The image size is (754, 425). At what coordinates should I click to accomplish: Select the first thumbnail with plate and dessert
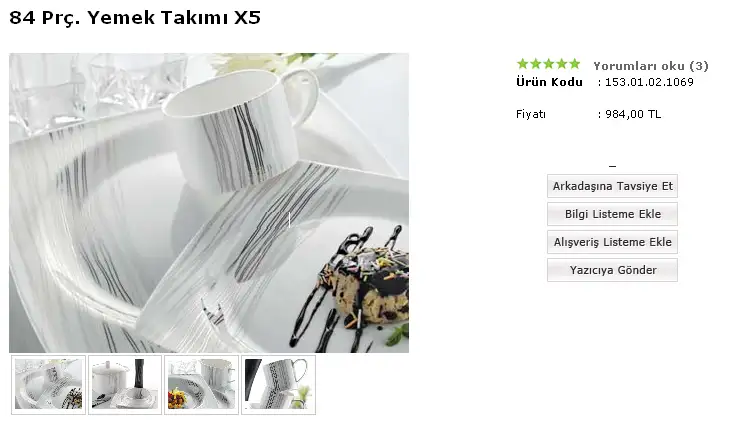click(48, 385)
